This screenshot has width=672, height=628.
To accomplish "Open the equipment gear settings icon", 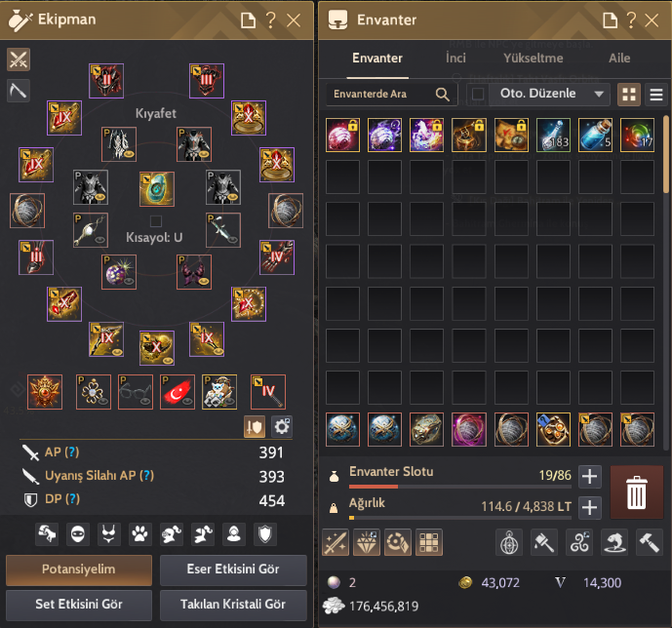I will pyautogui.click(x=282, y=427).
